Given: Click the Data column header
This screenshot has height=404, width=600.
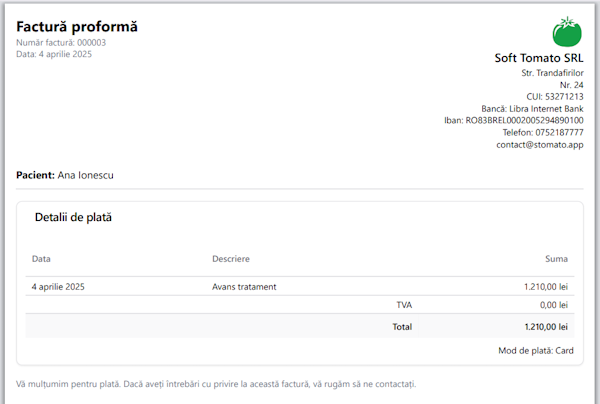Looking at the screenshot, I should (x=41, y=259).
